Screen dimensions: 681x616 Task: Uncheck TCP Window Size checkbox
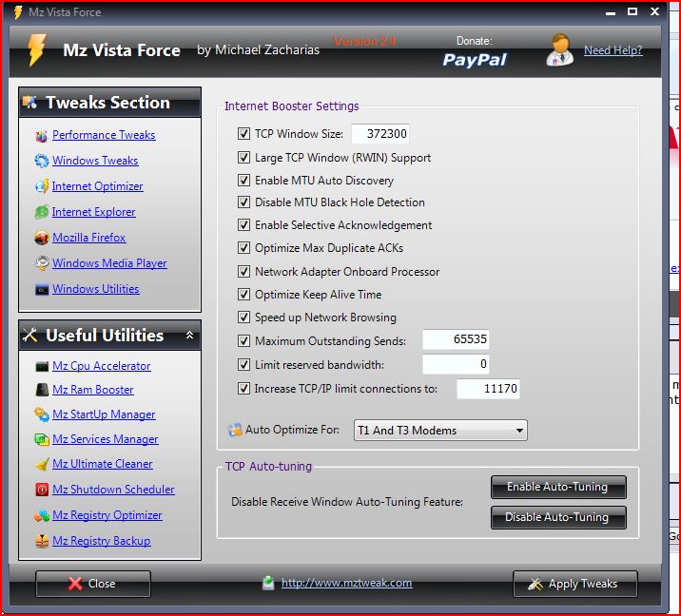243,134
